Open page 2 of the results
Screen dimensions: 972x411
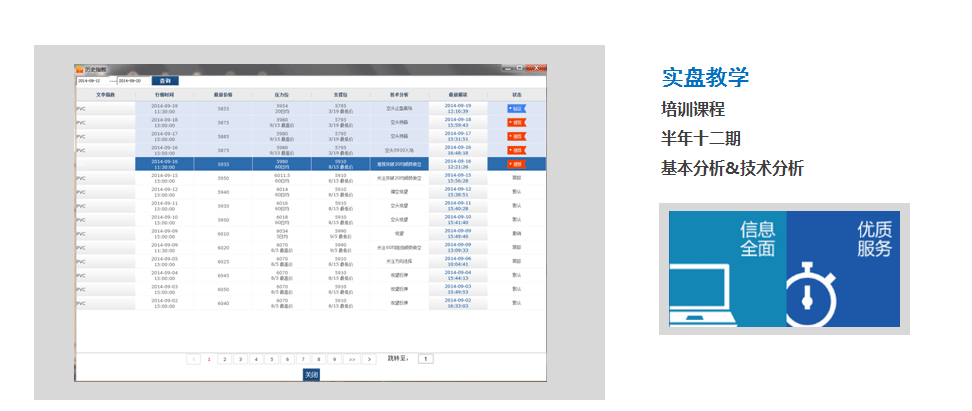tap(224, 359)
